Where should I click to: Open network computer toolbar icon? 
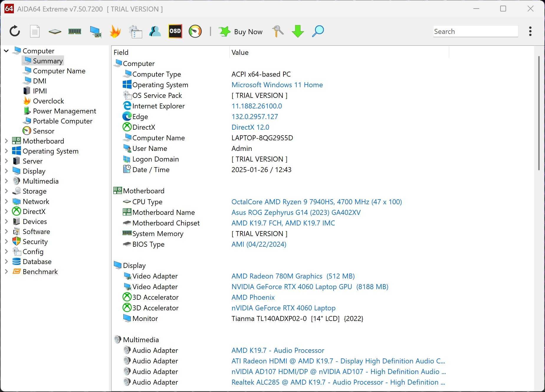95,32
